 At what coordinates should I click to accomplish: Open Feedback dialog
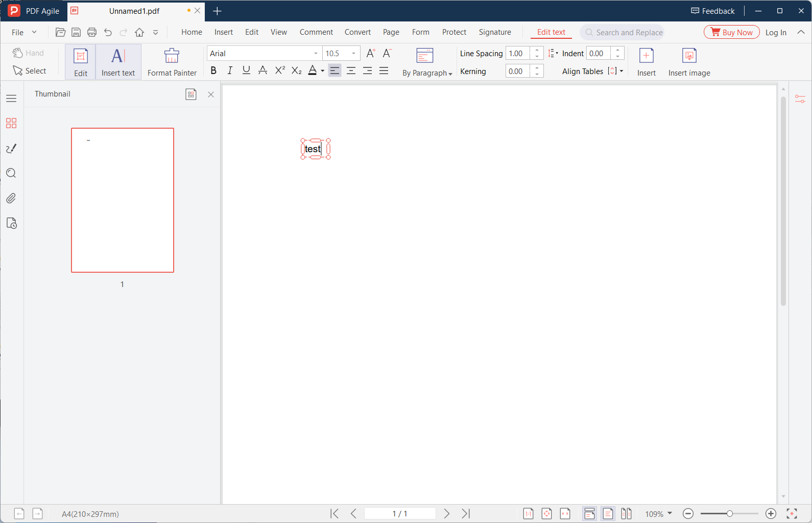point(712,11)
